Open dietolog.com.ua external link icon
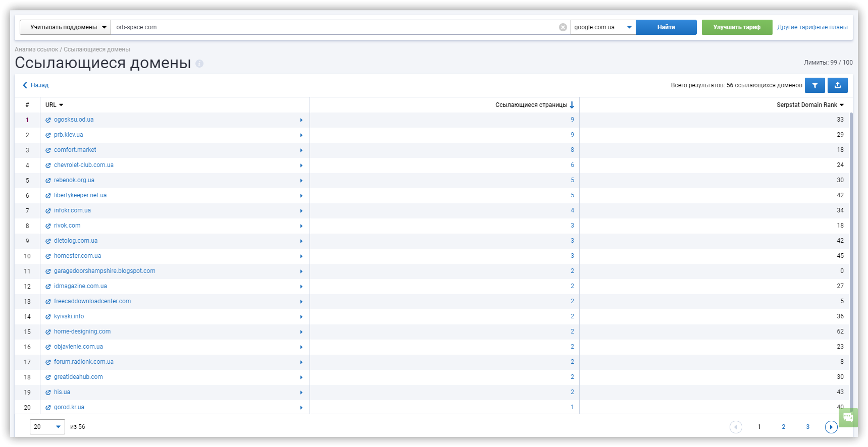The height and width of the screenshot is (447, 868). [x=48, y=241]
